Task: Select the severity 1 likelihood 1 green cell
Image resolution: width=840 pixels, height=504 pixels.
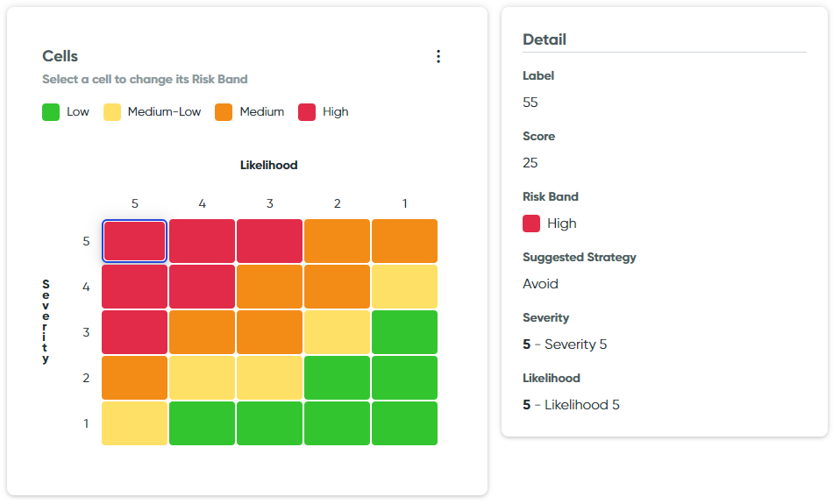Action: click(404, 423)
